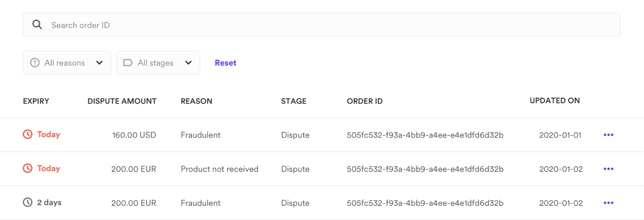This screenshot has width=644, height=220.
Task: Click the Stage column header
Action: [x=294, y=101]
